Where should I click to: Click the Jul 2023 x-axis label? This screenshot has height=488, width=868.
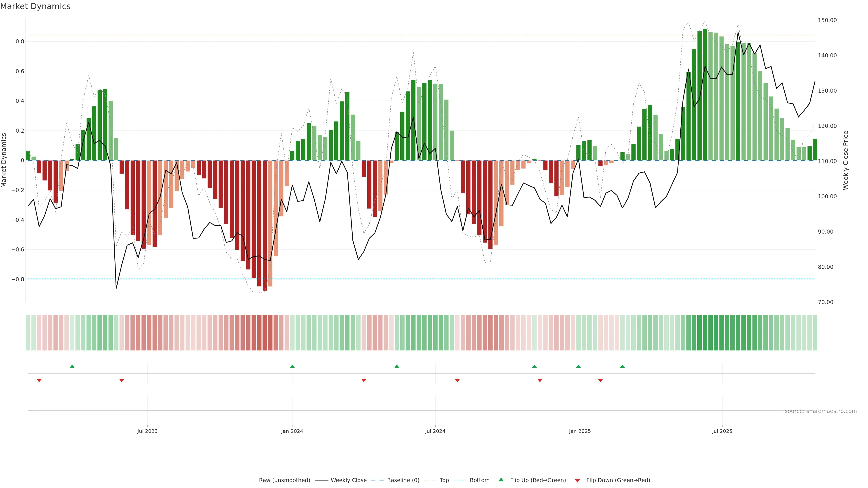(x=147, y=431)
